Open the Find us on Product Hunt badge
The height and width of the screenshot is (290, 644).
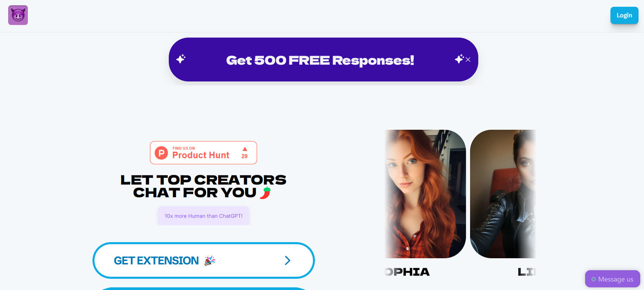point(203,153)
